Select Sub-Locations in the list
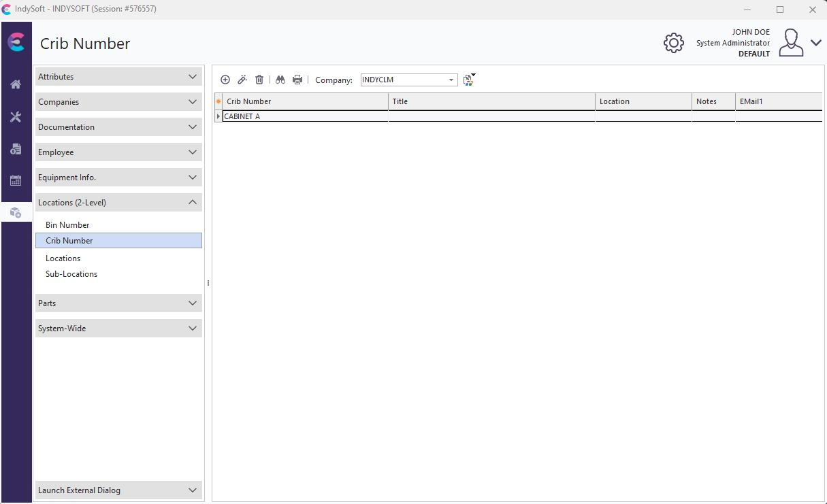827x504 pixels. click(x=71, y=274)
